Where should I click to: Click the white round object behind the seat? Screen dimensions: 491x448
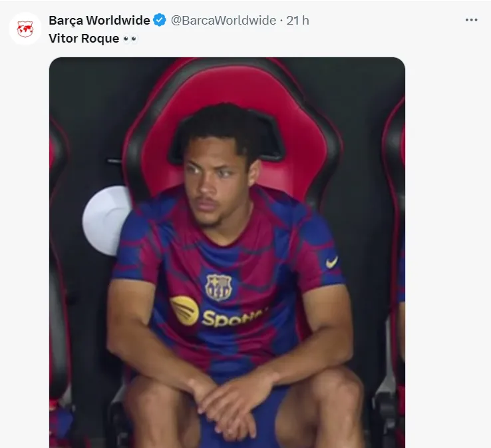(106, 220)
